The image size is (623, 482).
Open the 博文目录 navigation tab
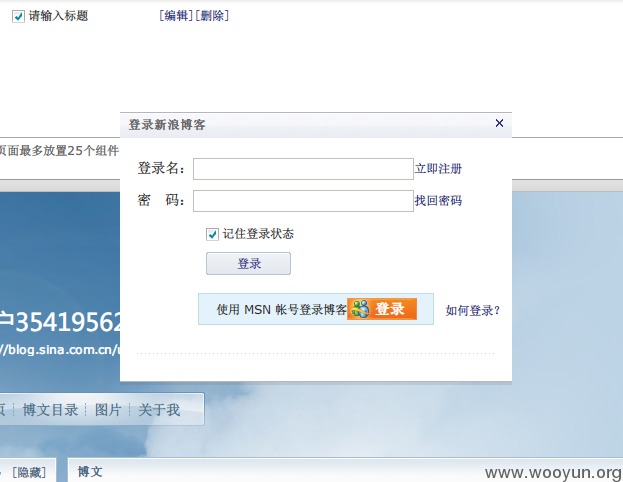pos(50,410)
